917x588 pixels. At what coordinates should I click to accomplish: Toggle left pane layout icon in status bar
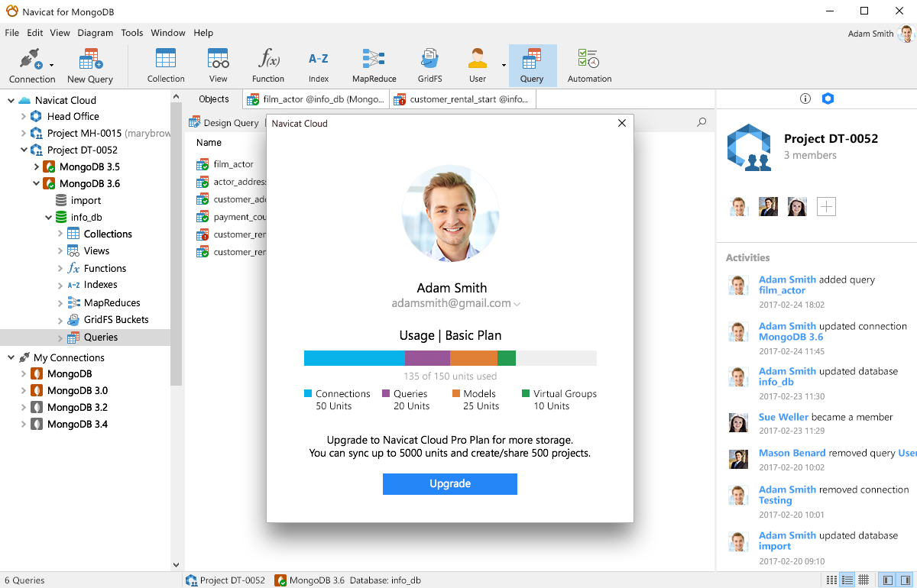click(x=887, y=580)
